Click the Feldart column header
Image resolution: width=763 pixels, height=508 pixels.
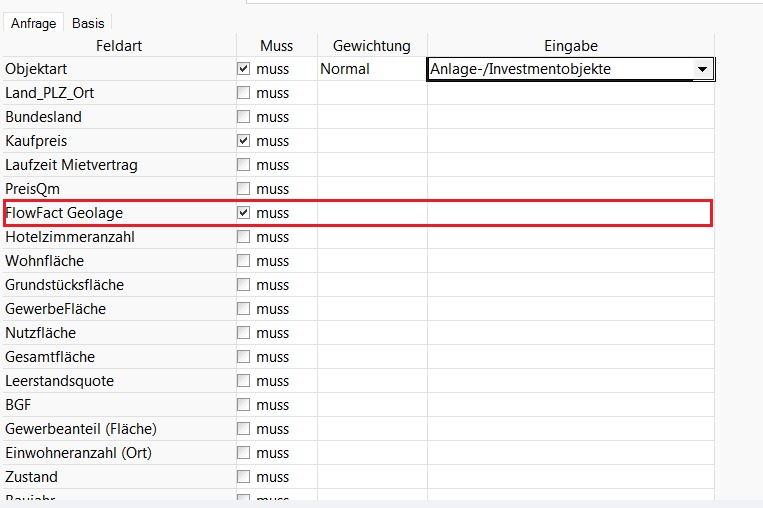pyautogui.click(x=120, y=46)
